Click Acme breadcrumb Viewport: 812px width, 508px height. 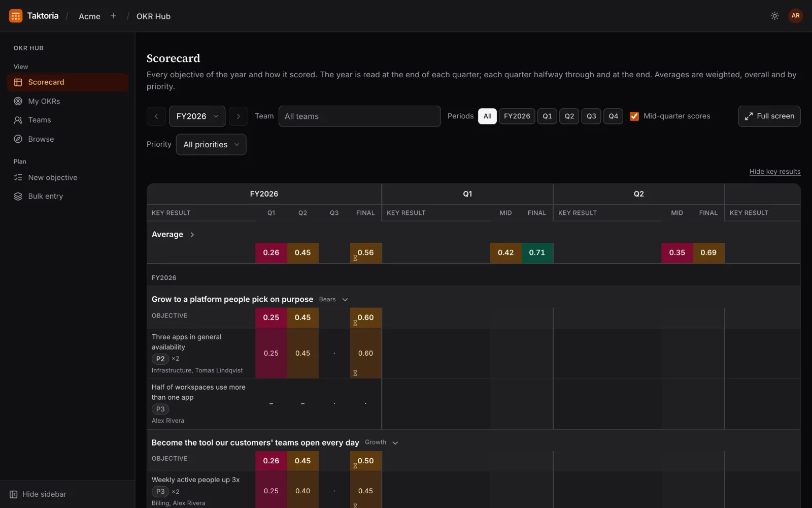89,16
